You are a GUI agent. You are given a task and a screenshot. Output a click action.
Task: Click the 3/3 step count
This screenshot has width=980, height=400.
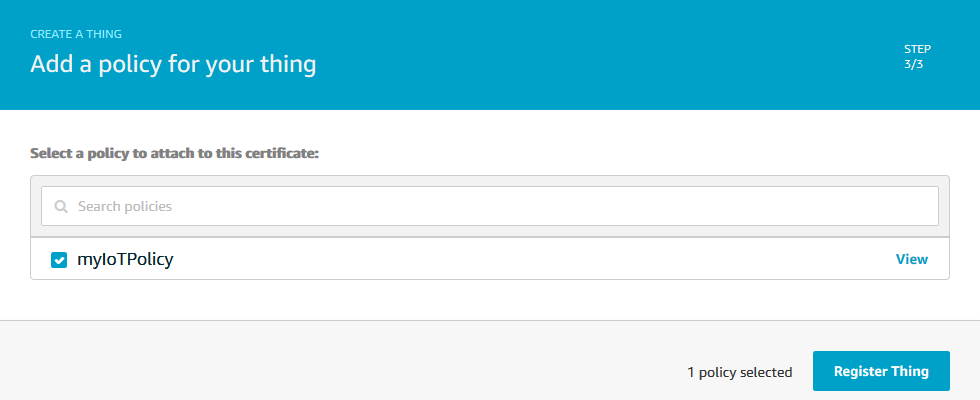pos(914,63)
